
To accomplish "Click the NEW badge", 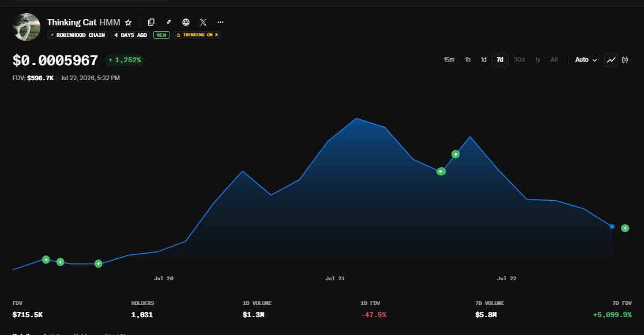I will click(x=161, y=35).
